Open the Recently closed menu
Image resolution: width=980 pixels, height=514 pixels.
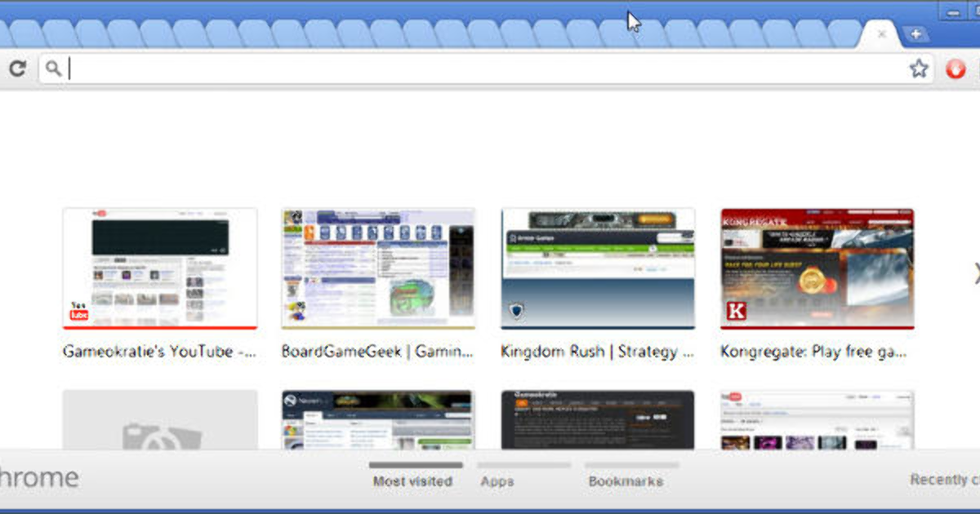[x=943, y=480]
